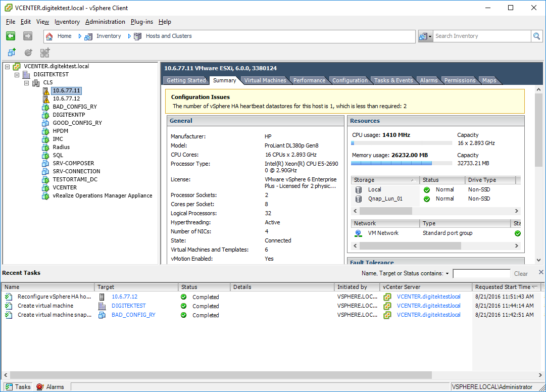Click the cluster icon beside CLS
Screen dimensions: 546x392
click(36, 83)
